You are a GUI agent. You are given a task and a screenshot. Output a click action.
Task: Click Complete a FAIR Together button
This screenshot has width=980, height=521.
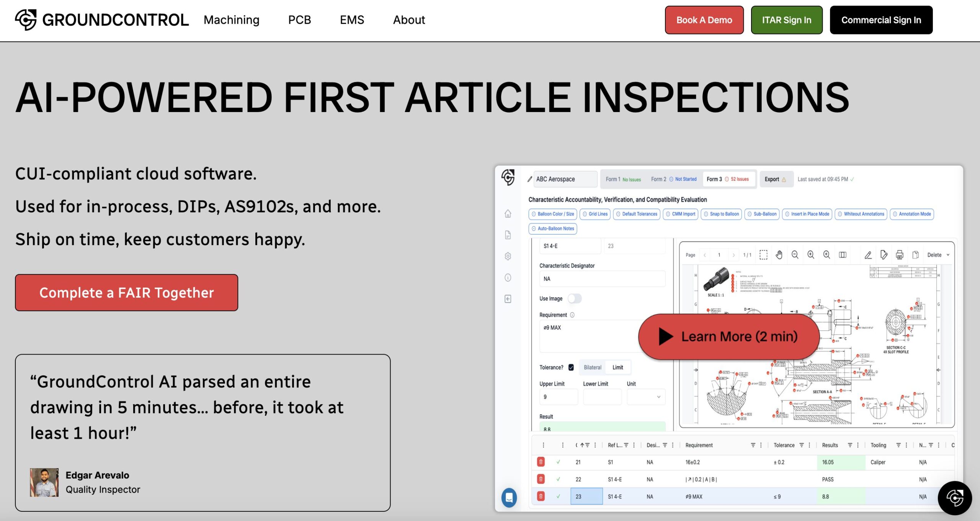coord(126,293)
